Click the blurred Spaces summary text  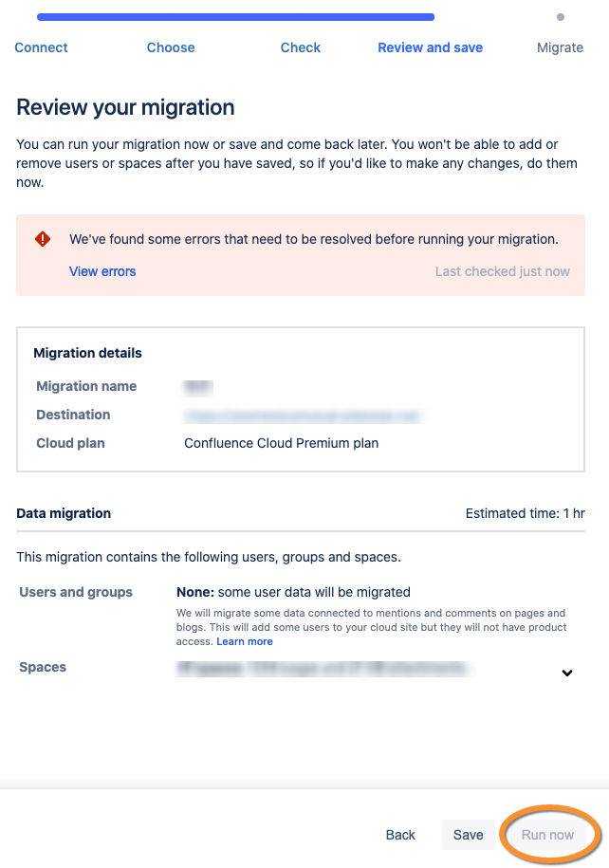[x=325, y=669]
